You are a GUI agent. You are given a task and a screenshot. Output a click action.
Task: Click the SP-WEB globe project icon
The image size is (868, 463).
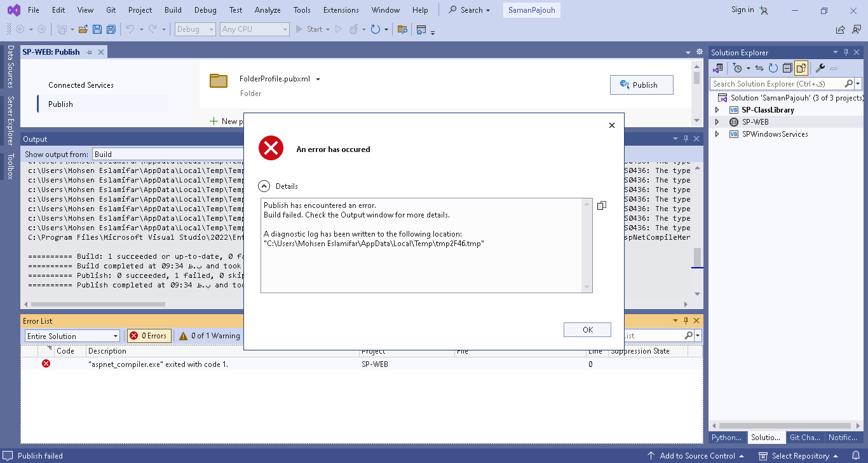(x=734, y=122)
